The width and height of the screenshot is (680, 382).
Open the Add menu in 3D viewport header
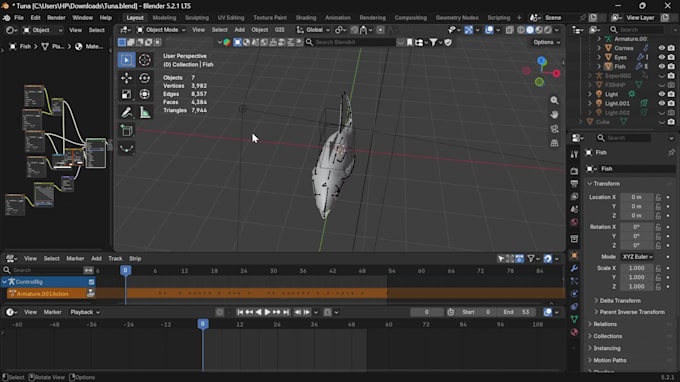point(239,30)
